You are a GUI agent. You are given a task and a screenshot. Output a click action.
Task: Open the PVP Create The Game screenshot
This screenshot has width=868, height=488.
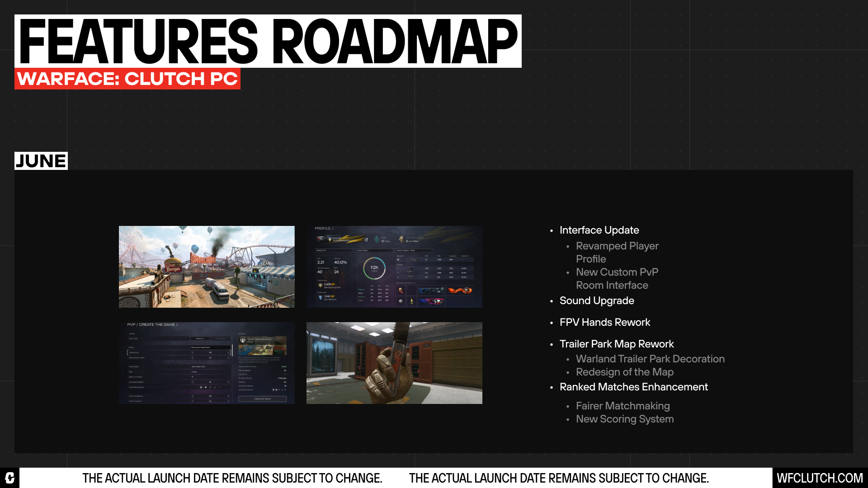[x=207, y=363]
